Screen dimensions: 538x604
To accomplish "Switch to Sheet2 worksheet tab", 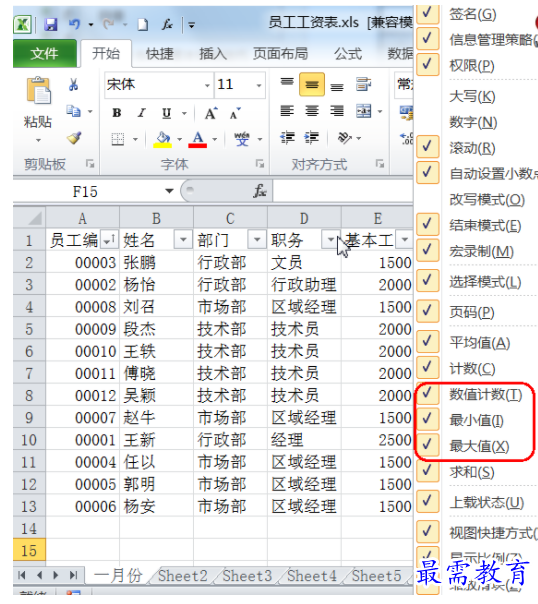I will click(183, 576).
